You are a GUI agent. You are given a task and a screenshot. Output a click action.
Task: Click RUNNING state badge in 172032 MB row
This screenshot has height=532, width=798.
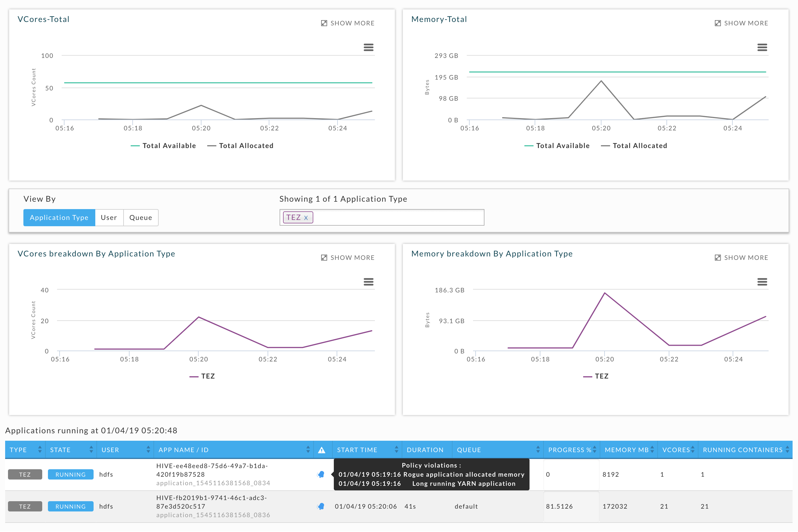(x=70, y=506)
